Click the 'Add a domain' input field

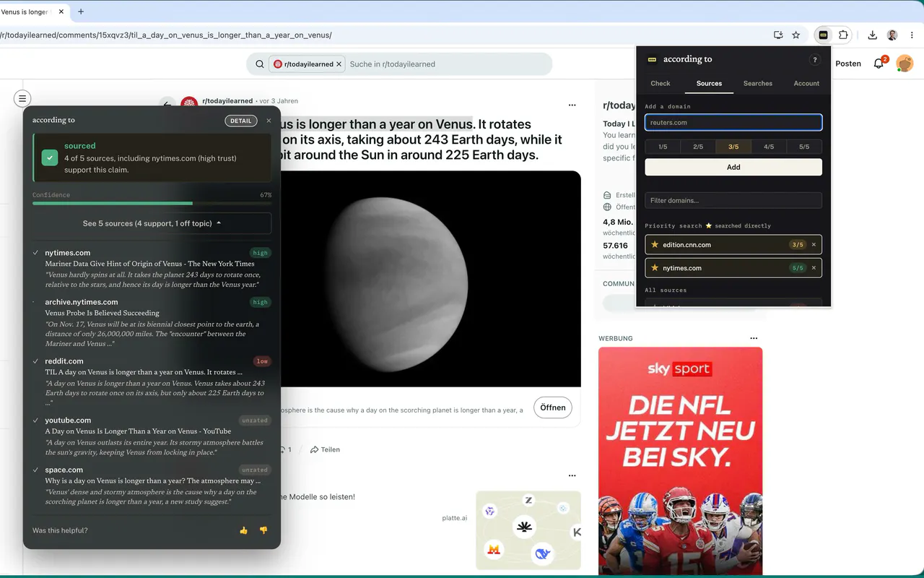pyautogui.click(x=733, y=123)
